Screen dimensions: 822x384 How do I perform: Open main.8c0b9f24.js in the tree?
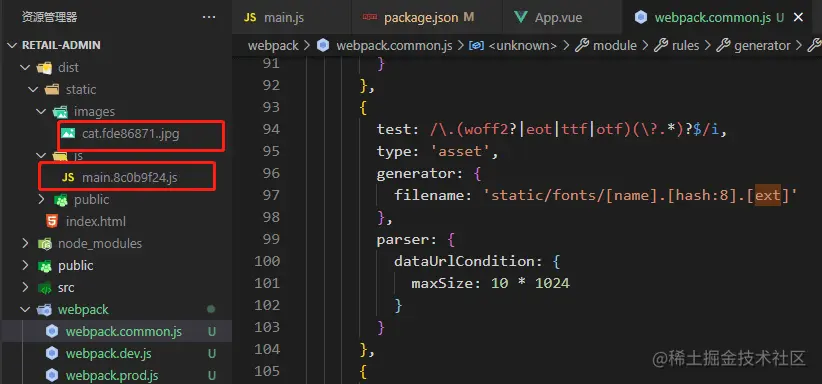(129, 178)
